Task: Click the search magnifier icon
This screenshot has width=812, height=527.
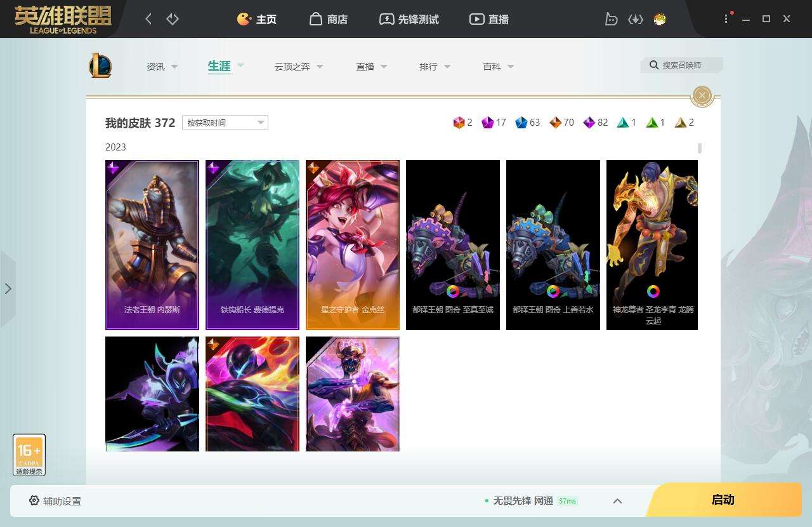Action: [x=653, y=65]
